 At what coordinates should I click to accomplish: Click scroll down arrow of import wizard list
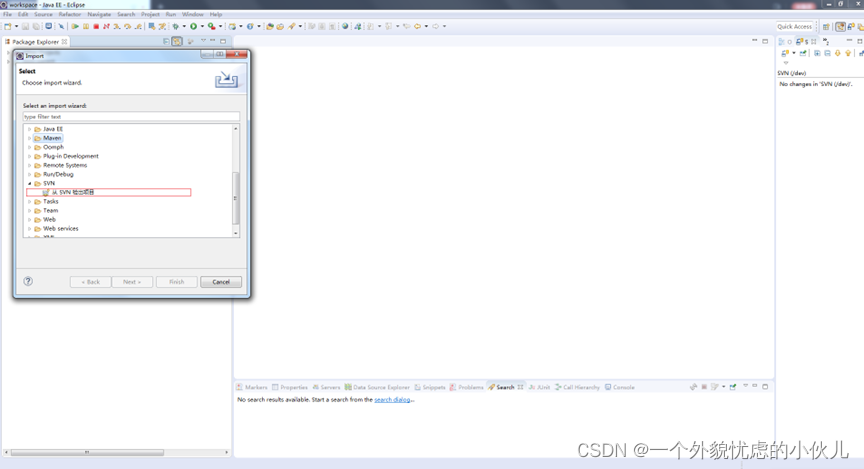236,233
